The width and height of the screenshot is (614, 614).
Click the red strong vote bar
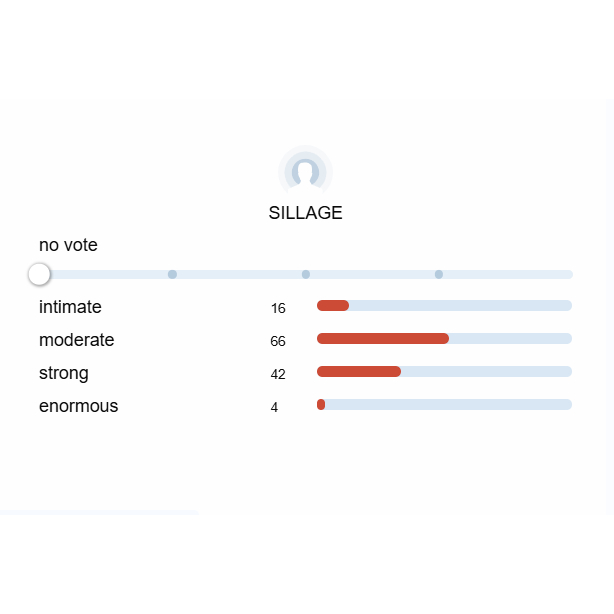359,371
